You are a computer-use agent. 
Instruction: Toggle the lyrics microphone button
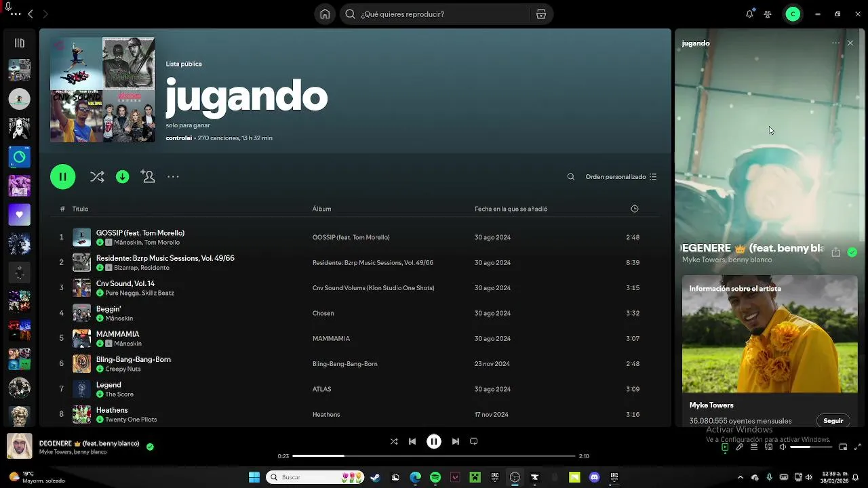point(740,447)
